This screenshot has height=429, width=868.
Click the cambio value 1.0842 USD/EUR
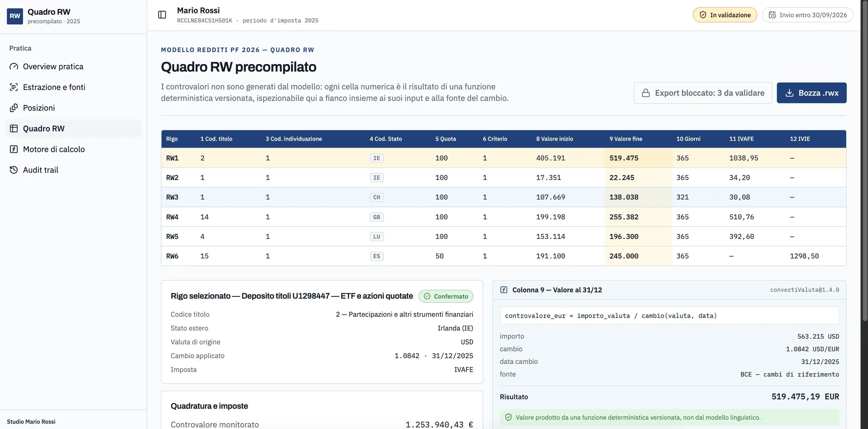(812, 349)
